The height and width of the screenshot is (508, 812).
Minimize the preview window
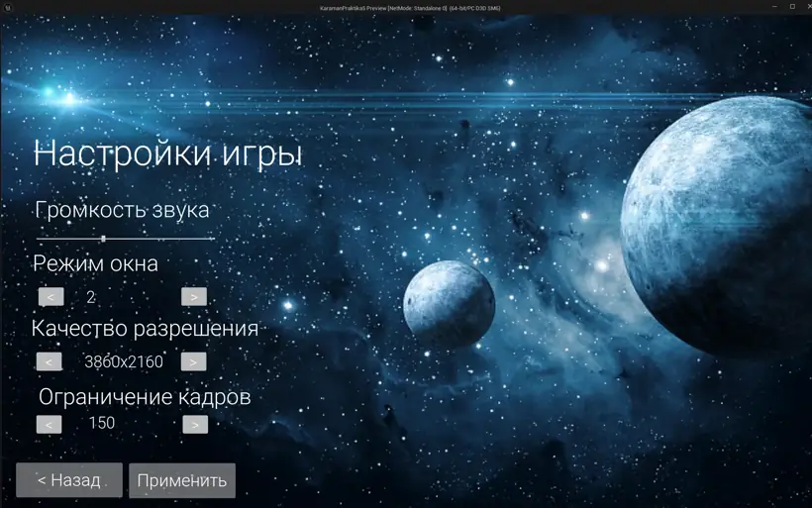point(774,7)
